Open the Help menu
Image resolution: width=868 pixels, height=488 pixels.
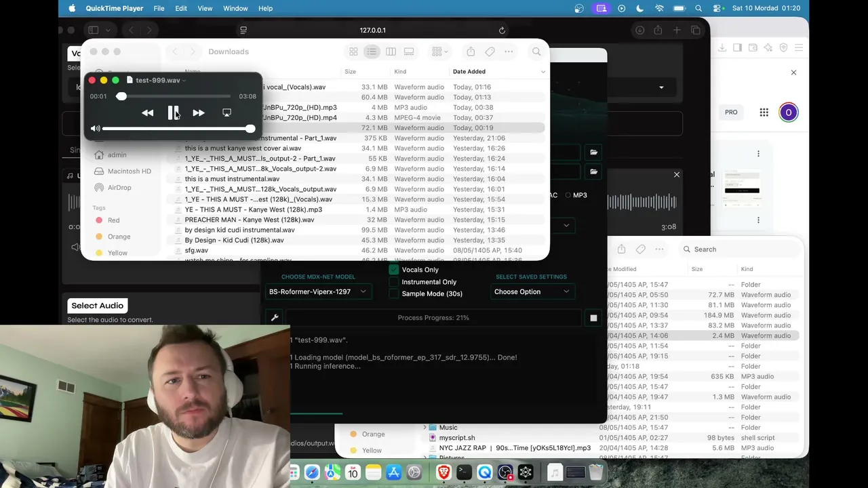click(x=265, y=8)
